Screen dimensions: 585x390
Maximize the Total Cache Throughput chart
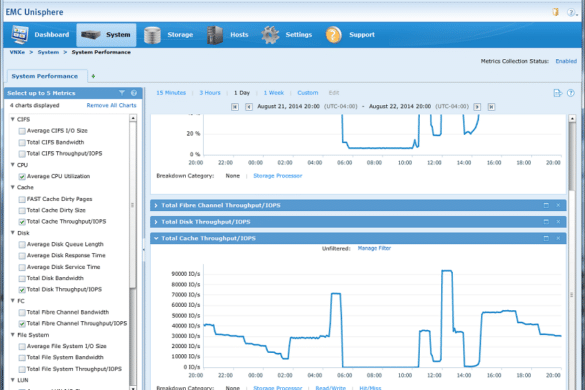click(x=546, y=238)
